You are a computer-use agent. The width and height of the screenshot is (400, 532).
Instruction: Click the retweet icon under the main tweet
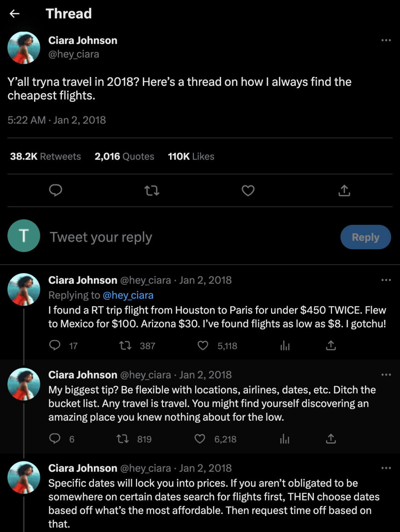(152, 190)
